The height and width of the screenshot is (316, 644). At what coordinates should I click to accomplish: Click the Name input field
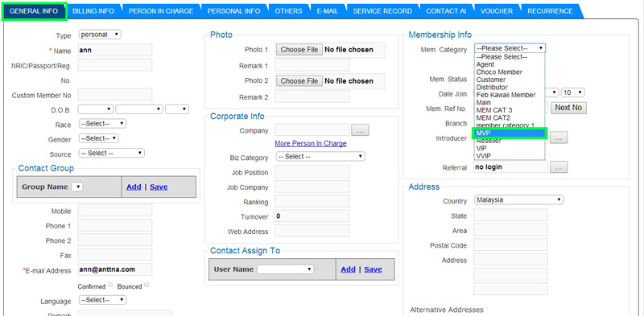(x=115, y=51)
